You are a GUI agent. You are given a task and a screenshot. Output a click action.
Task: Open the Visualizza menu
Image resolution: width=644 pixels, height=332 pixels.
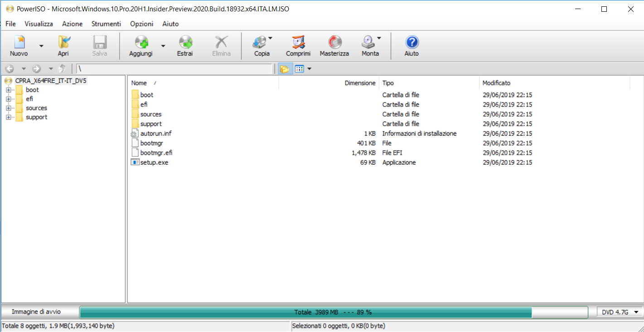click(39, 24)
